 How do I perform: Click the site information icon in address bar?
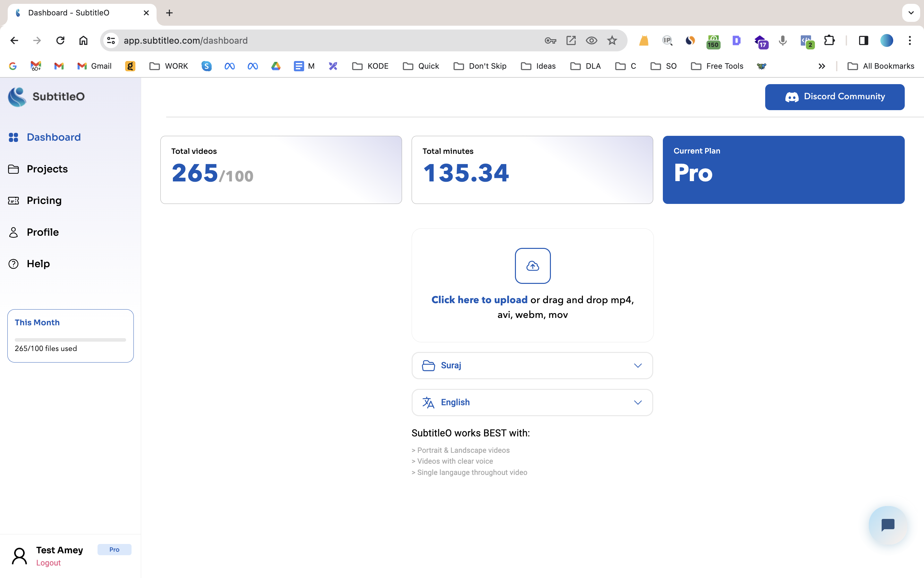111,40
